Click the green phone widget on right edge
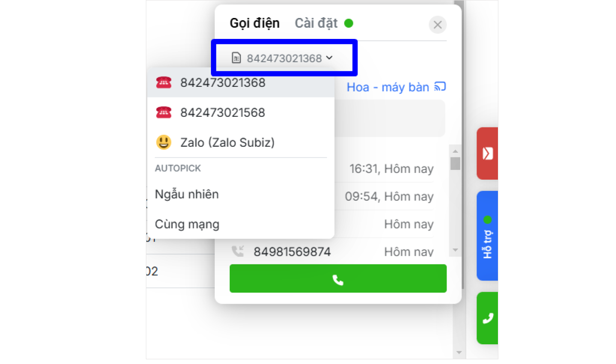This screenshot has width=616, height=364. pos(487,318)
